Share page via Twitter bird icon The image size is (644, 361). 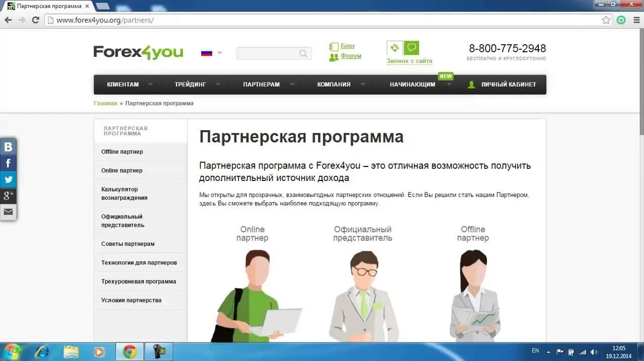tap(8, 179)
